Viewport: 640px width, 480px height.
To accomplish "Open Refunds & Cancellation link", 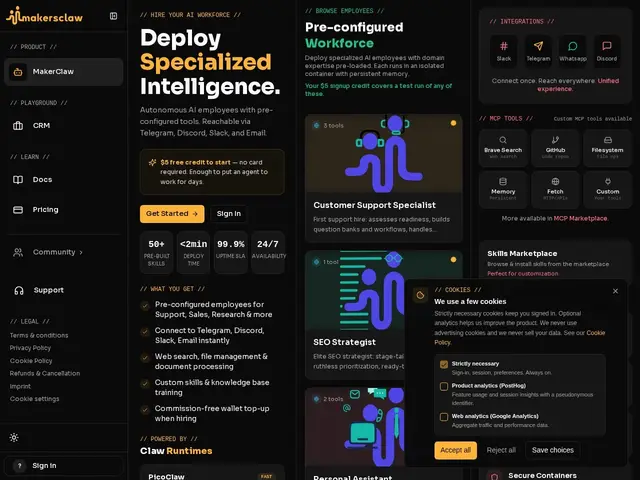I will point(45,373).
